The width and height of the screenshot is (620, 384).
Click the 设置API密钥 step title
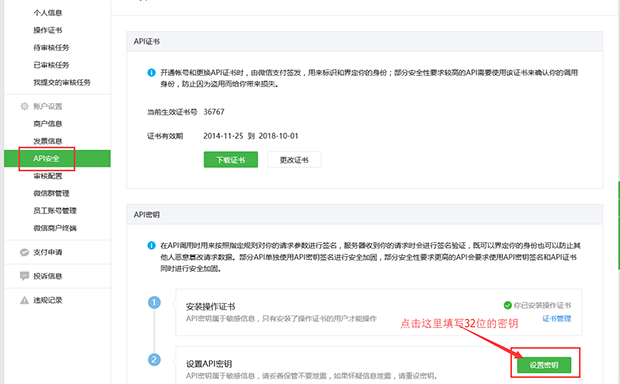tap(209, 364)
